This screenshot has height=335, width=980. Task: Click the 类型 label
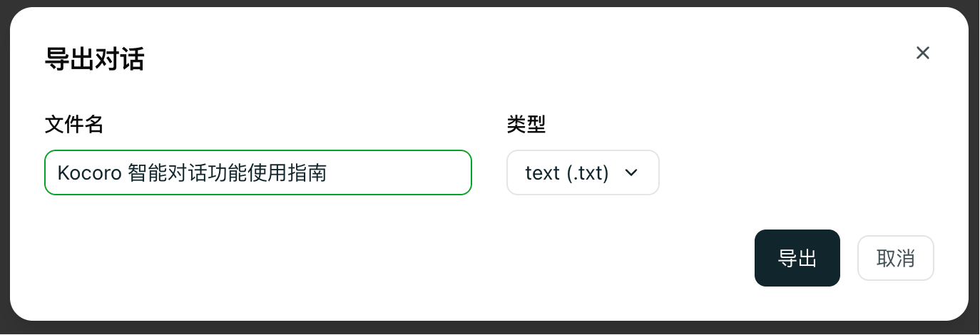pyautogui.click(x=526, y=125)
